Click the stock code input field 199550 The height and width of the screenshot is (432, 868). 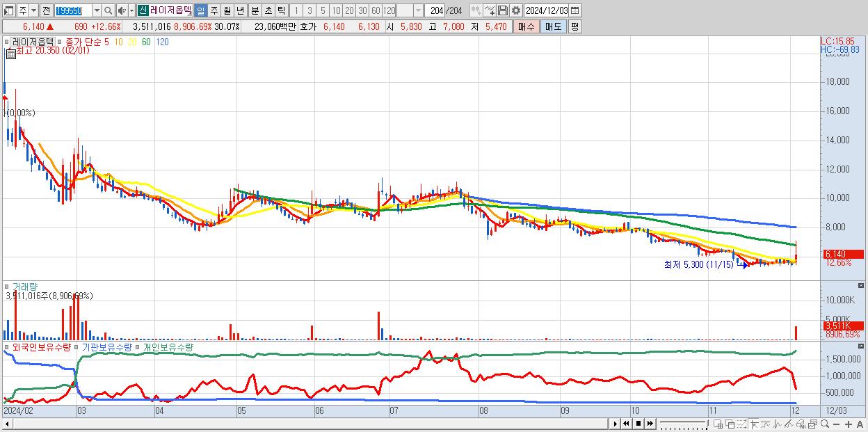(x=73, y=10)
